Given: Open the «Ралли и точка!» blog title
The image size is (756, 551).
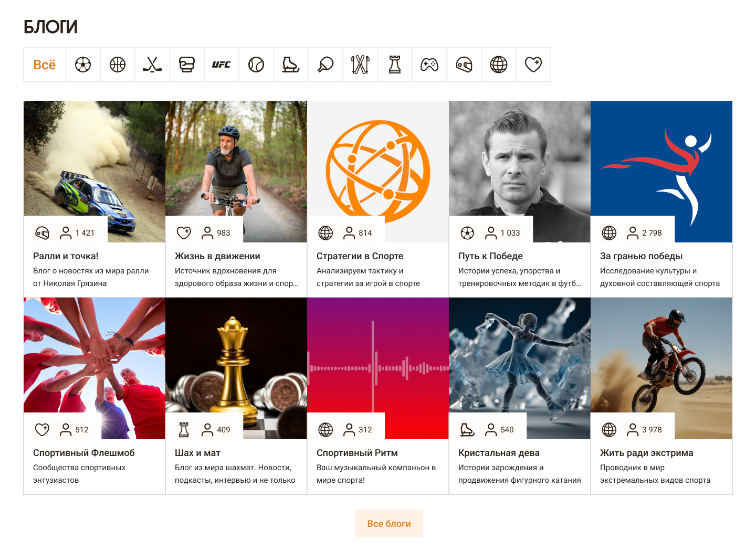Looking at the screenshot, I should 66,256.
